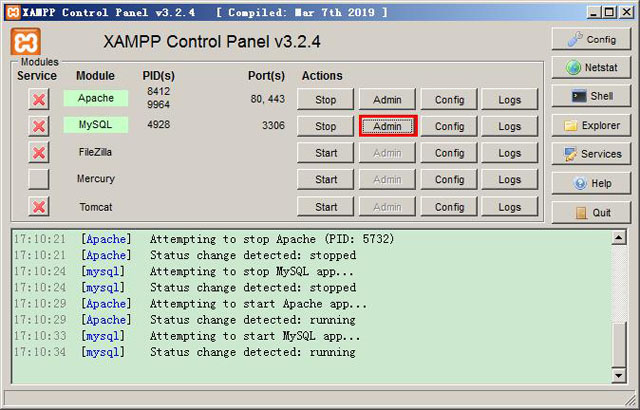
Task: Quit XAMPP with the door icon
Action: click(x=591, y=213)
